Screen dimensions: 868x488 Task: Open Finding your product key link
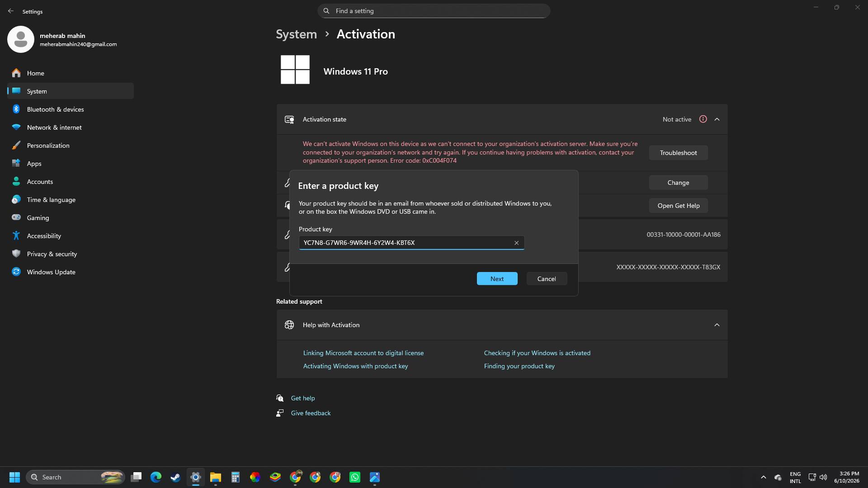(519, 366)
